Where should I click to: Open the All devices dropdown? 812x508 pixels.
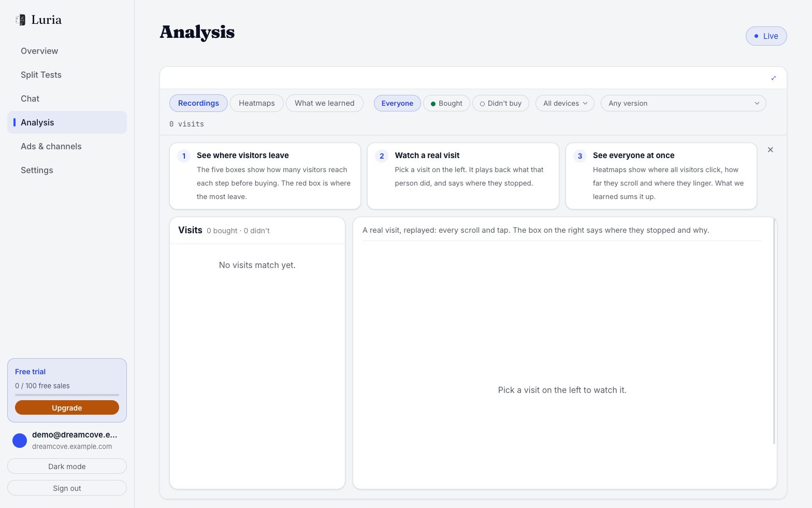point(565,103)
